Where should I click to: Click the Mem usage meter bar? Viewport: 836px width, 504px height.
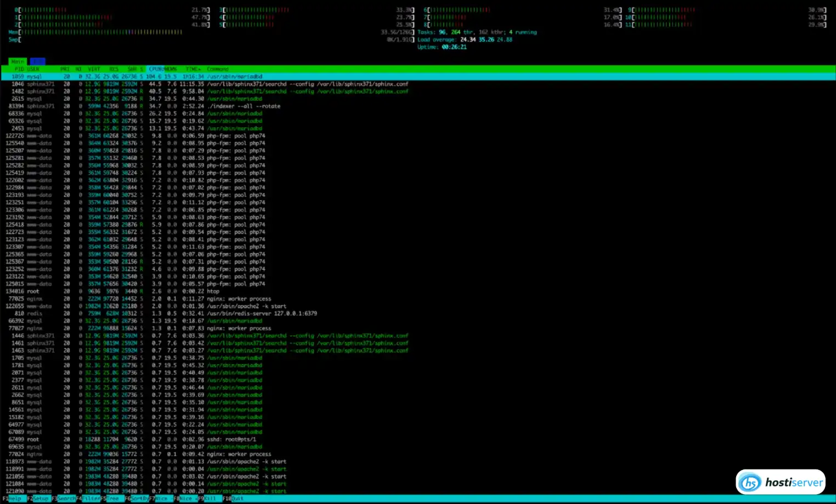pyautogui.click(x=99, y=32)
